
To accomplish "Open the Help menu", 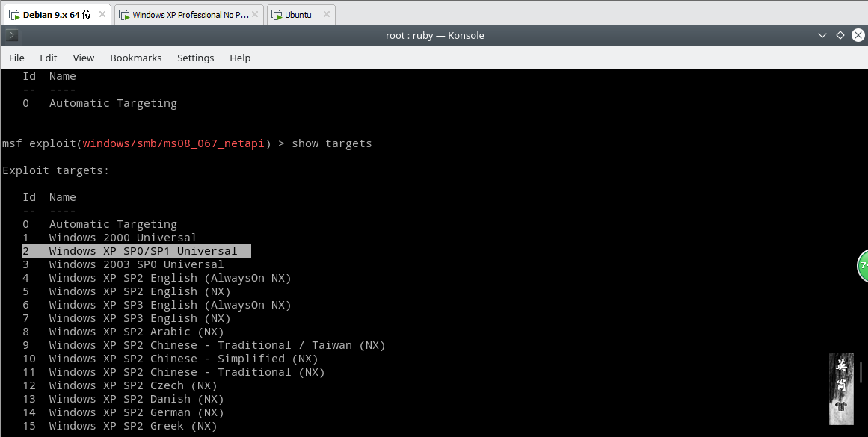I will point(240,58).
